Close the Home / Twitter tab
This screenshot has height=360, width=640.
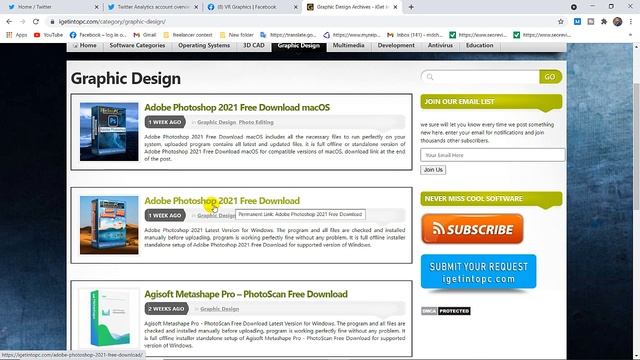tap(96, 7)
